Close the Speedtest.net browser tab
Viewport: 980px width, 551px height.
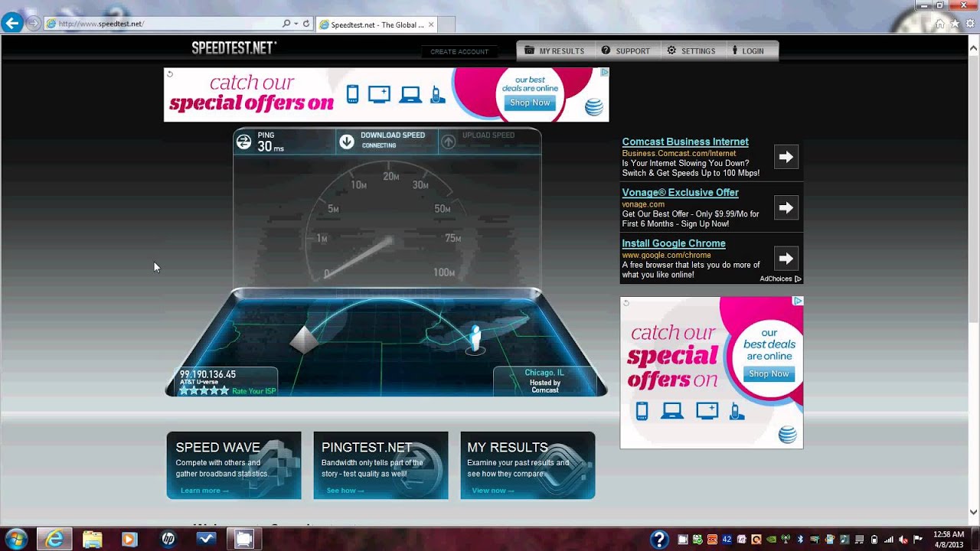[431, 24]
